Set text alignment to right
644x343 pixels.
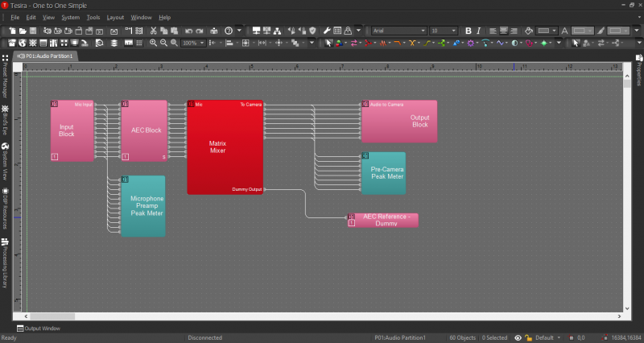(514, 31)
